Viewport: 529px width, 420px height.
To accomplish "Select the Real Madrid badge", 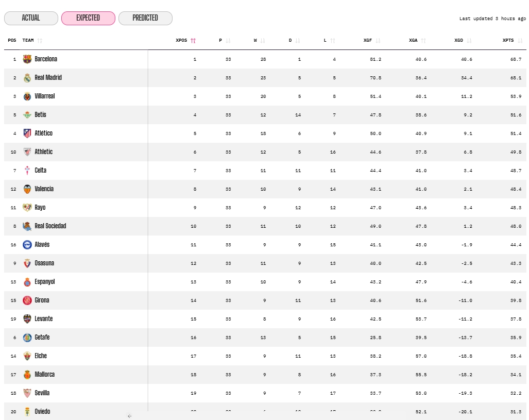I will click(x=27, y=77).
